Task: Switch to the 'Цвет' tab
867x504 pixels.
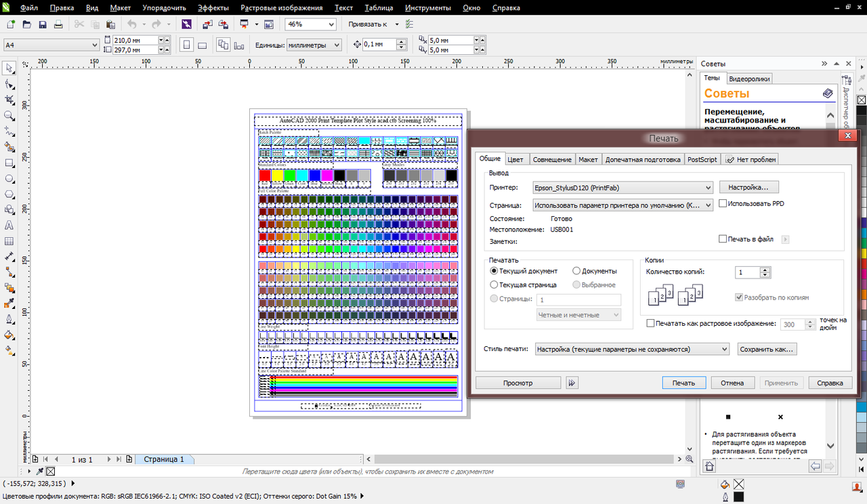Action: tap(515, 159)
